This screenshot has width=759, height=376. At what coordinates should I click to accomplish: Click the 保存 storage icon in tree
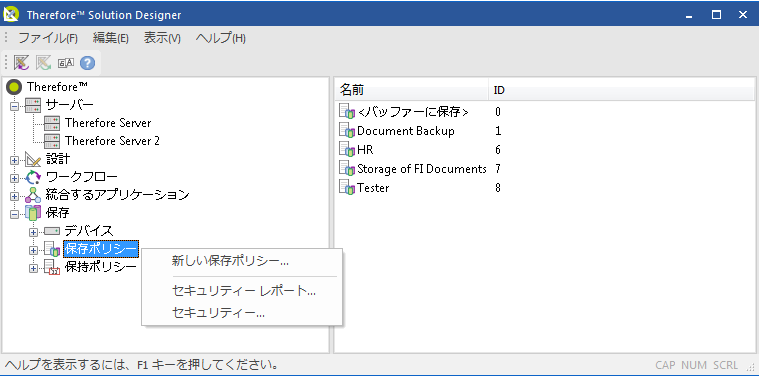click(x=33, y=213)
